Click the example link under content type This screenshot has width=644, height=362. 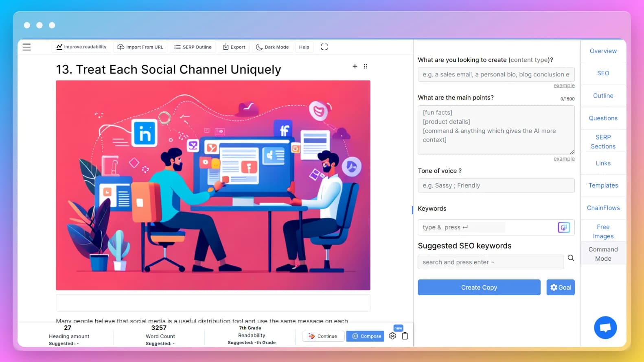564,85
